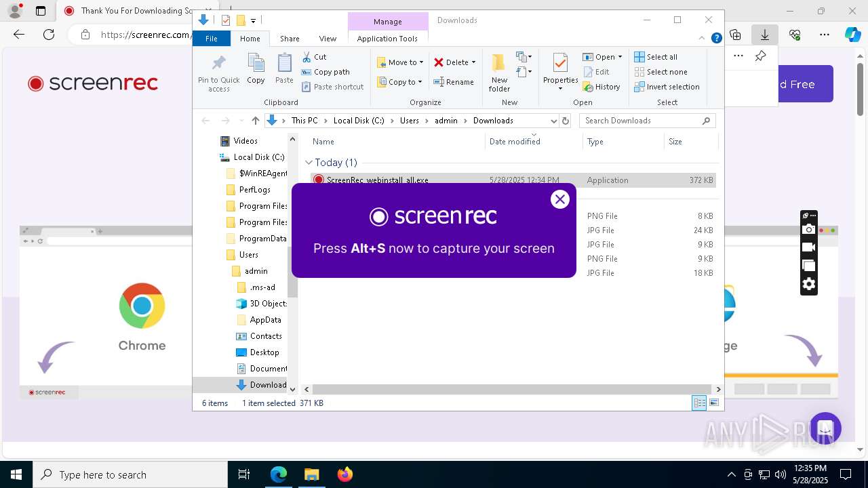
Task: Expand the Open button dropdown
Action: [620, 57]
